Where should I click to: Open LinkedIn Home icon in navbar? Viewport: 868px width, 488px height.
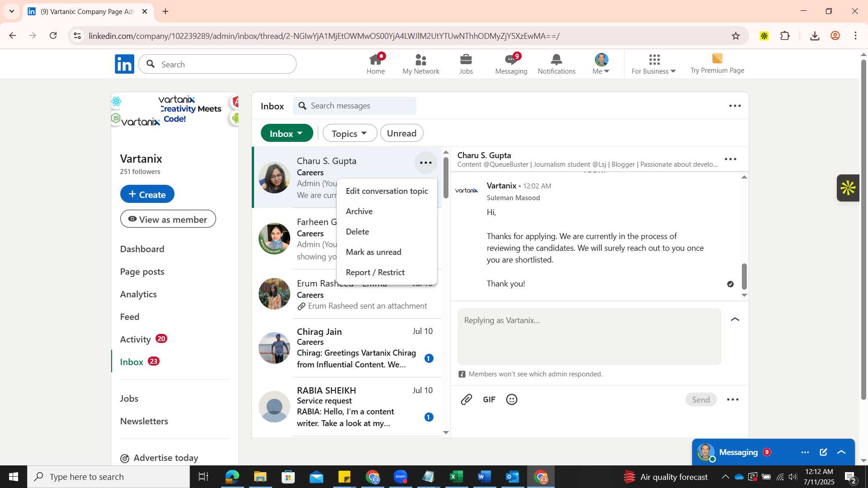tap(376, 64)
